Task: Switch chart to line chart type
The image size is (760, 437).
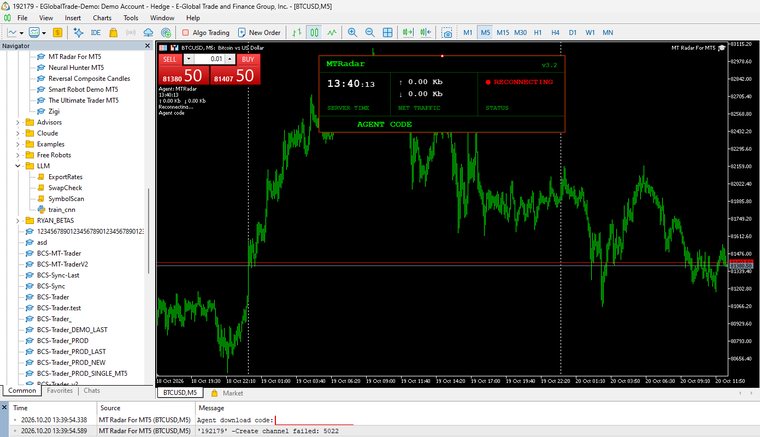Action: pyautogui.click(x=332, y=32)
